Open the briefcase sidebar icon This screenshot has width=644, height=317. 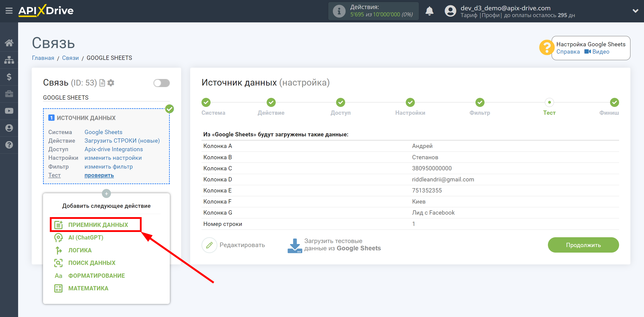point(9,94)
